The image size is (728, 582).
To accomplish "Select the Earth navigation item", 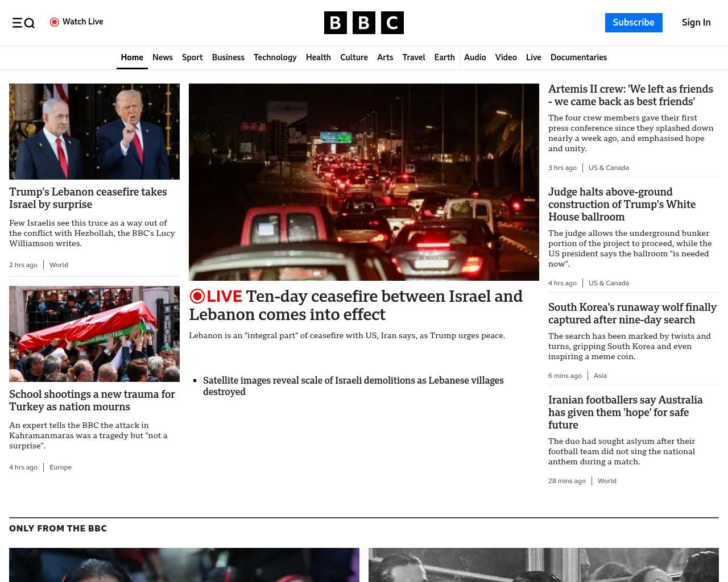I will pyautogui.click(x=444, y=57).
